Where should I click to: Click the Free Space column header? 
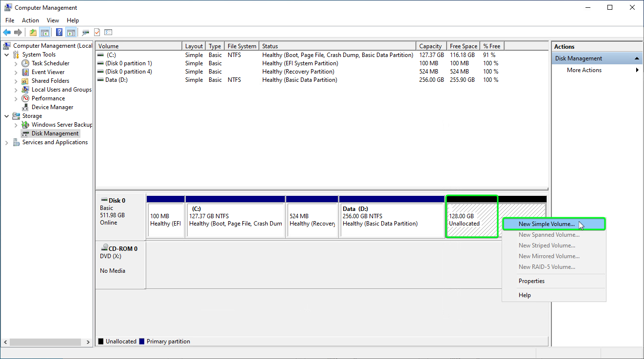(x=463, y=46)
